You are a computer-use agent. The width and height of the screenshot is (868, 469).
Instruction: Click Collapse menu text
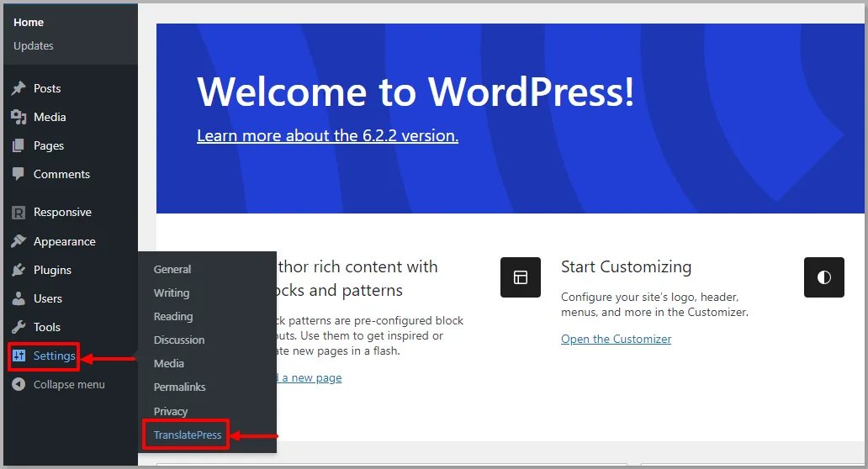pyautogui.click(x=69, y=384)
